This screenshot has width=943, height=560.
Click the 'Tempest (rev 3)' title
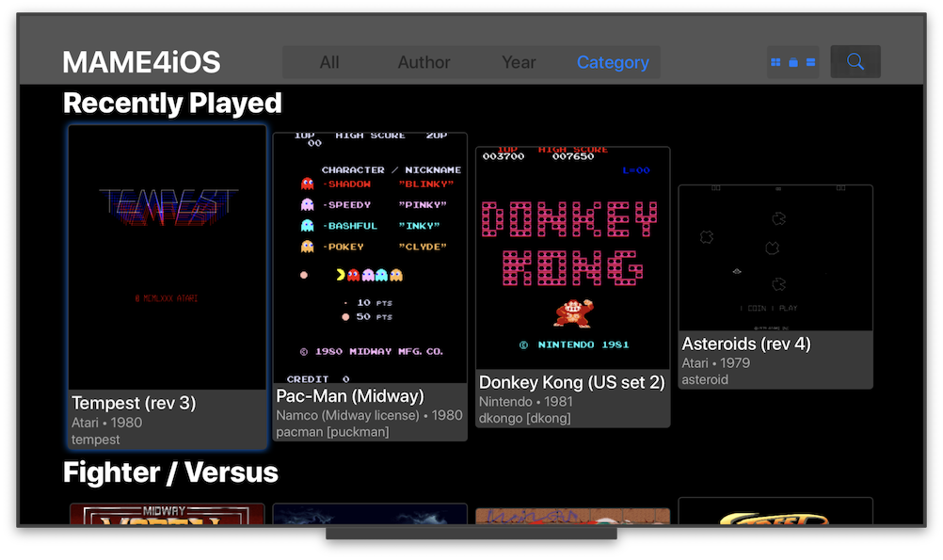click(134, 403)
